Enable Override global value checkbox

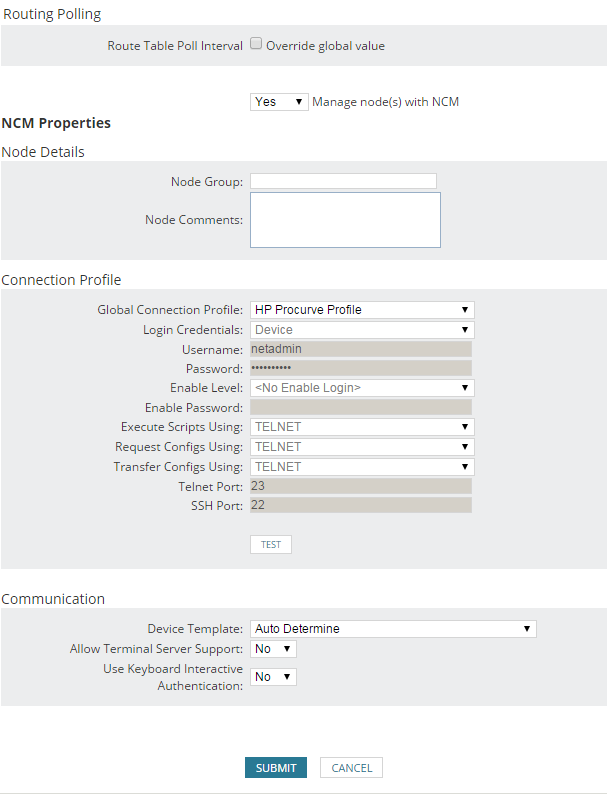tap(256, 44)
